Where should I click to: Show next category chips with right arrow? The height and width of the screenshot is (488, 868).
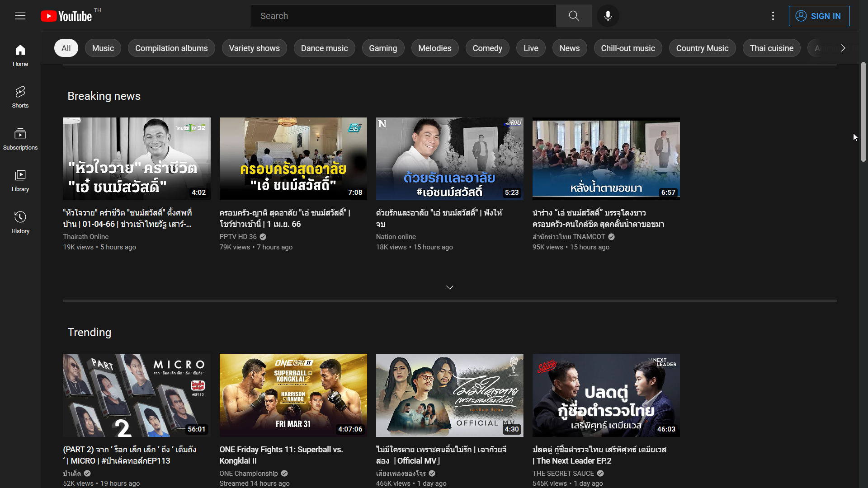pyautogui.click(x=843, y=48)
